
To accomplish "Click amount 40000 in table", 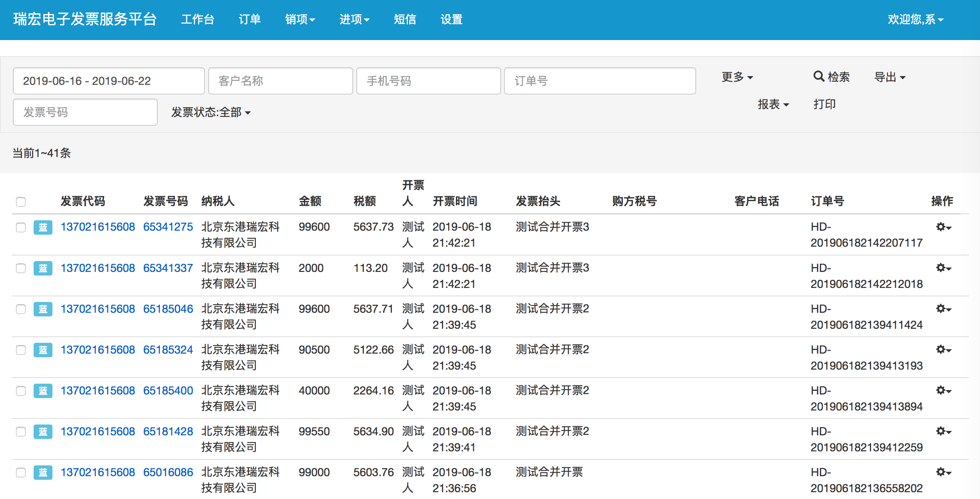I will tap(314, 390).
